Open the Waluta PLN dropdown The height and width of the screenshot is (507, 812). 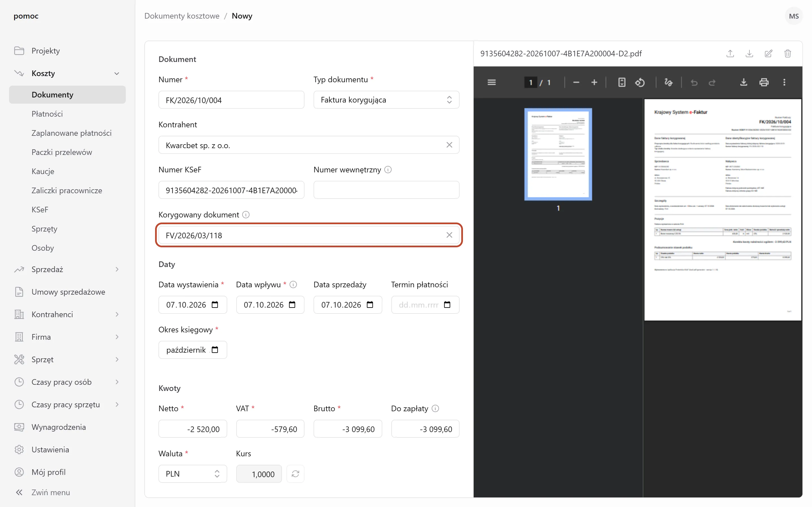coord(193,473)
